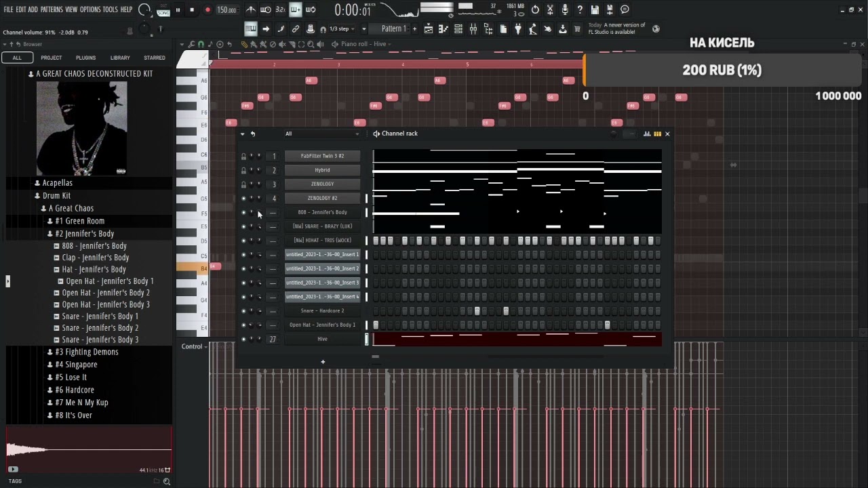Mute the [NW] SNARE - BRAZY channel
This screenshot has height=488, width=868.
[243, 226]
